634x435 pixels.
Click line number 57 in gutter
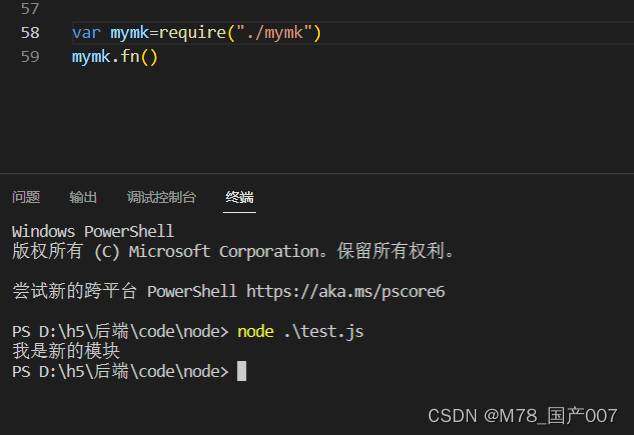[x=30, y=8]
